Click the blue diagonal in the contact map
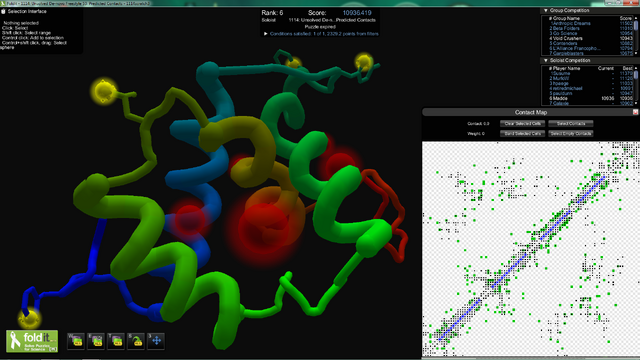This screenshot has width=640, height=360. pyautogui.click(x=522, y=257)
